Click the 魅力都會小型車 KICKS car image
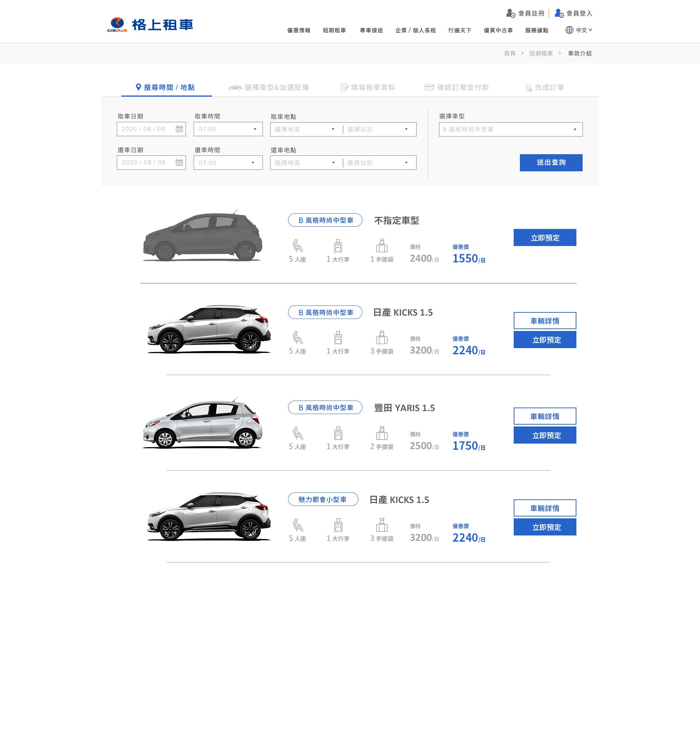The height and width of the screenshot is (729, 700). (x=209, y=516)
